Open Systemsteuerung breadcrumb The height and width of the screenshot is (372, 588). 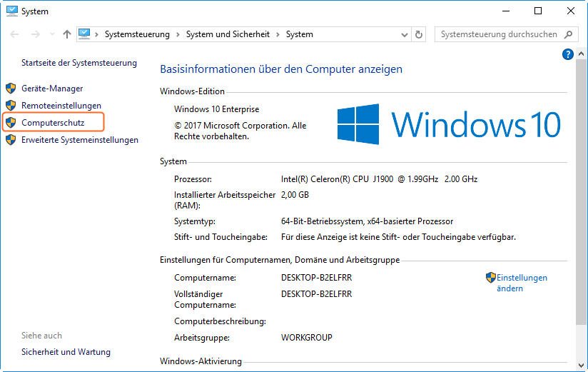137,34
